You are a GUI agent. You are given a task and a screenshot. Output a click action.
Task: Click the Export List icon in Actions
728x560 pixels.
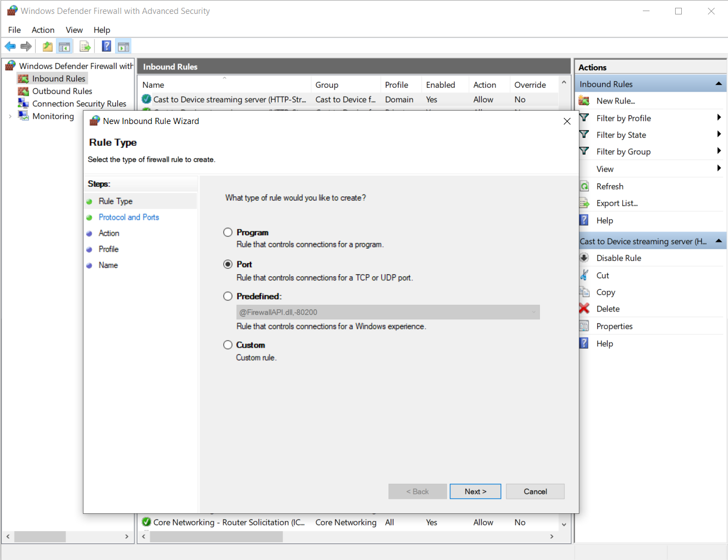click(584, 203)
